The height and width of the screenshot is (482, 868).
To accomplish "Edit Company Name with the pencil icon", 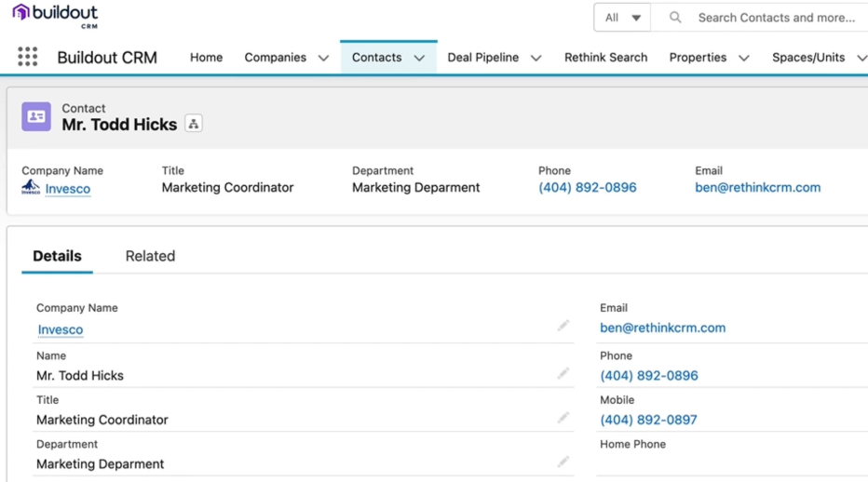I will 563,326.
